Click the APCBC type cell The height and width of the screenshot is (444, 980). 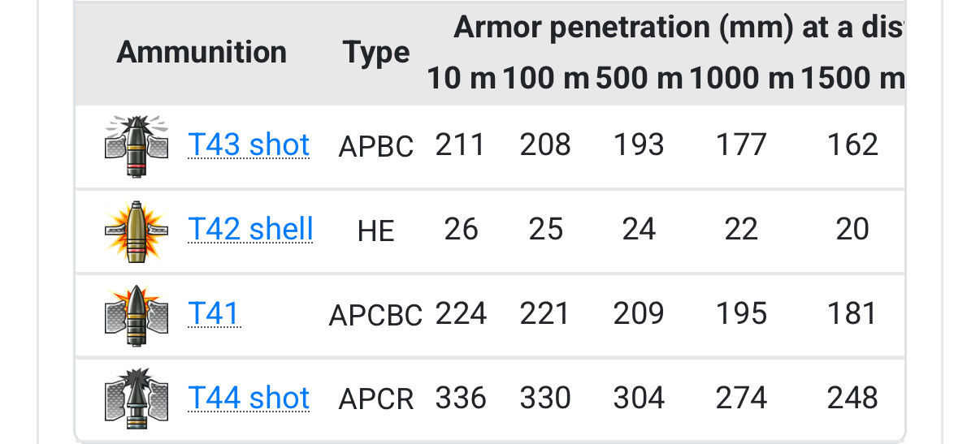(375, 315)
